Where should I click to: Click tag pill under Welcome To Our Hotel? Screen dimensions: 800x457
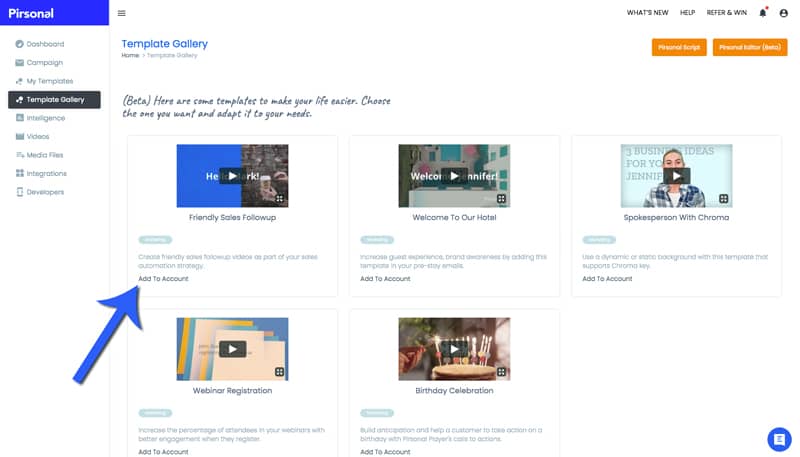click(x=377, y=240)
